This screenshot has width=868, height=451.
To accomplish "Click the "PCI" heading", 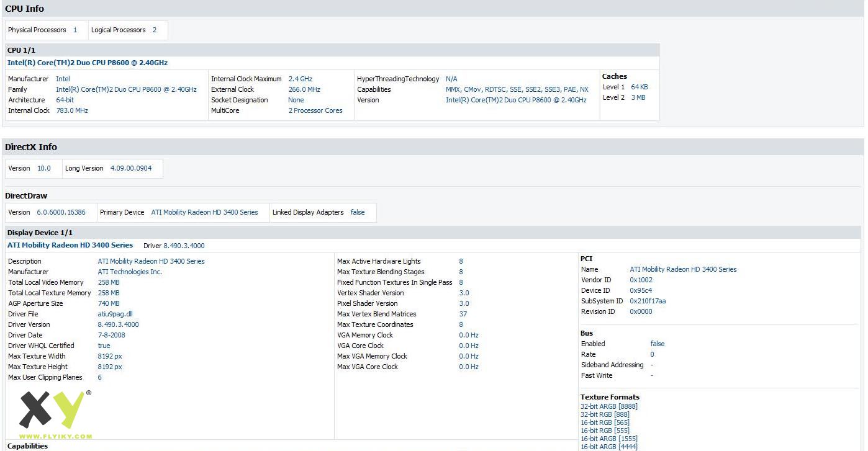I will click(586, 259).
